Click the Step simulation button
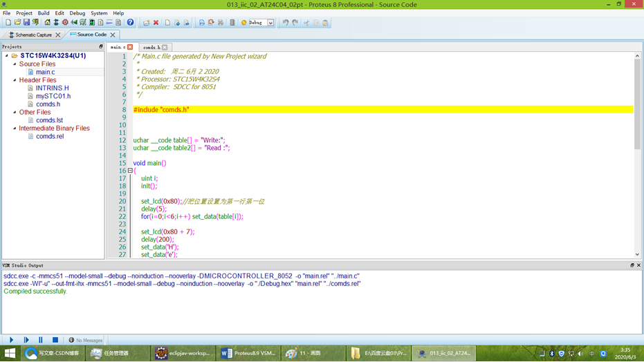Screen dimensions: 644x362 [x=26, y=340]
